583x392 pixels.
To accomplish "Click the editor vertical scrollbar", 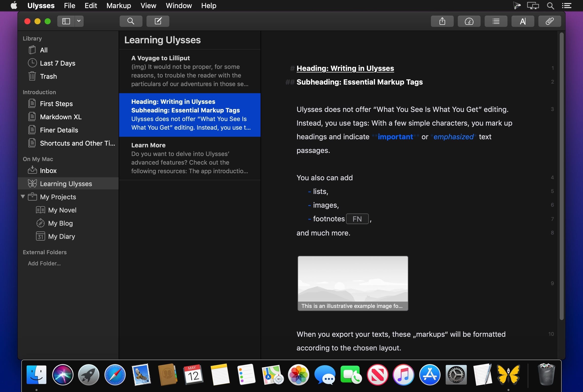I will click(x=561, y=177).
